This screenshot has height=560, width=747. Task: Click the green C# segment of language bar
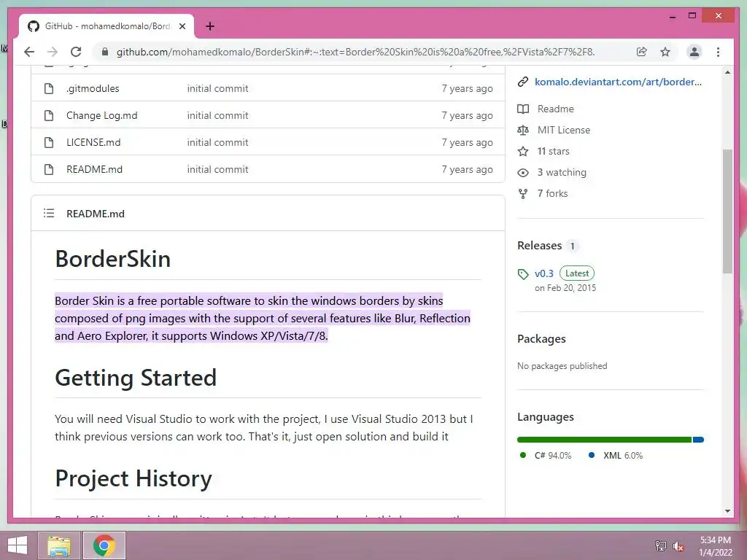pyautogui.click(x=604, y=440)
